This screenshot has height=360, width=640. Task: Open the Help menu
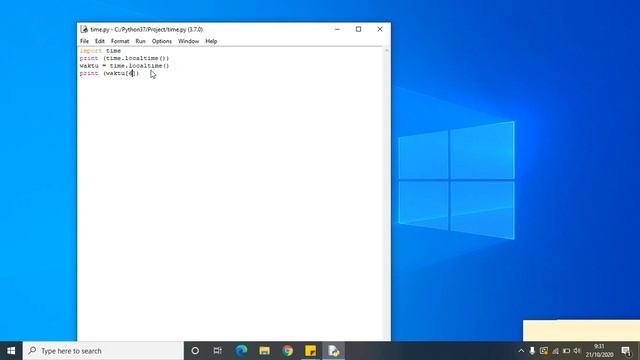[211, 41]
